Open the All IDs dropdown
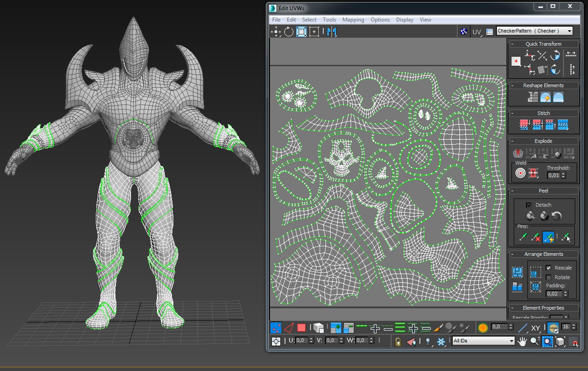 (x=483, y=341)
